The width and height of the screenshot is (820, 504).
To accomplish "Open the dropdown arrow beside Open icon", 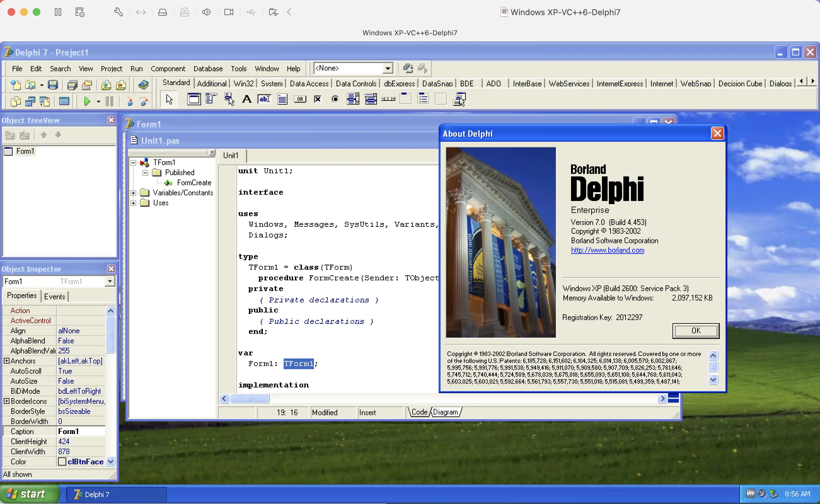I will [x=42, y=86].
